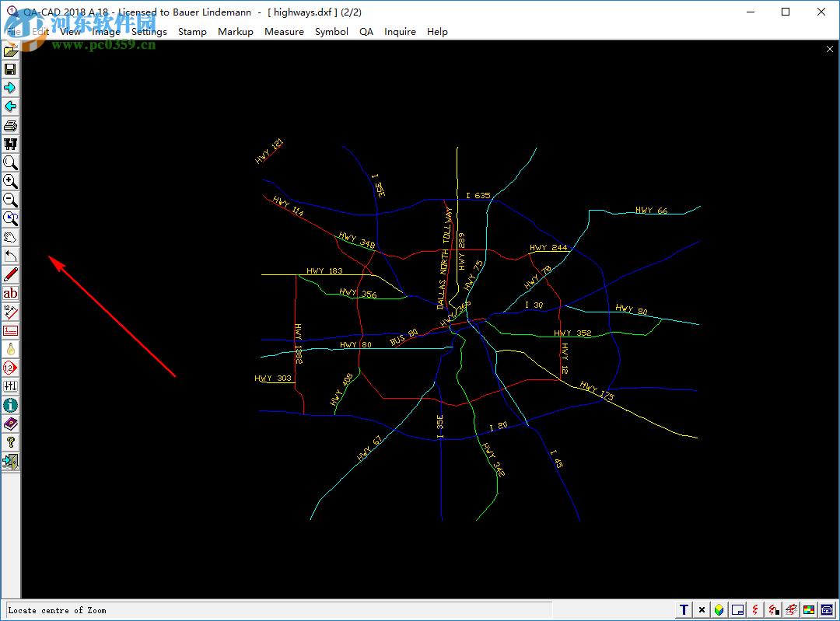Click the black X status bar icon
This screenshot has height=621, width=840.
tap(702, 610)
